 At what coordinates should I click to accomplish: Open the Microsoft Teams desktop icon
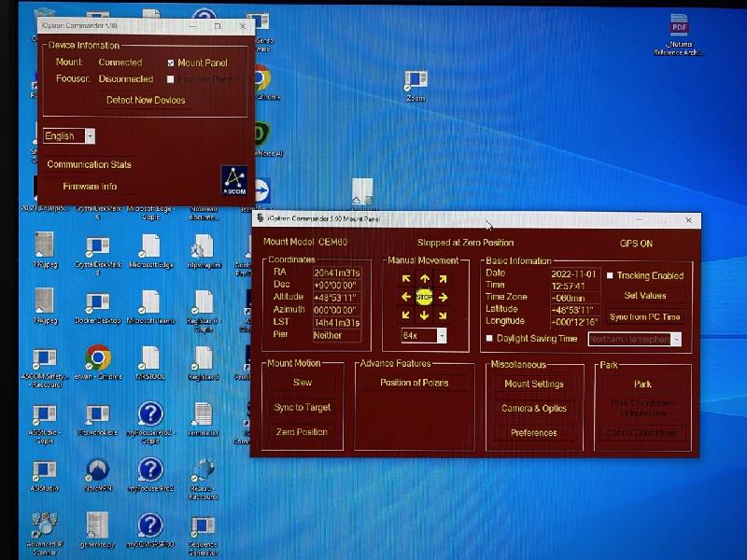coord(150,307)
